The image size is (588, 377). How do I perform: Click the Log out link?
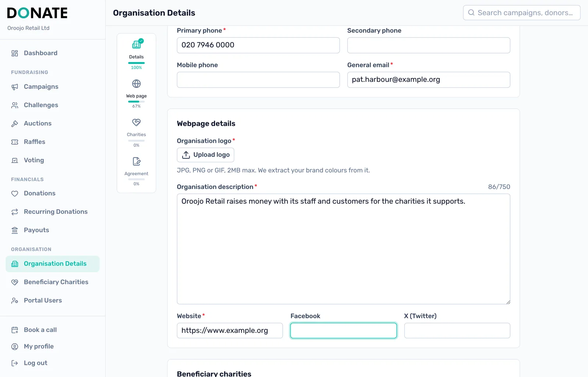[x=53, y=363]
